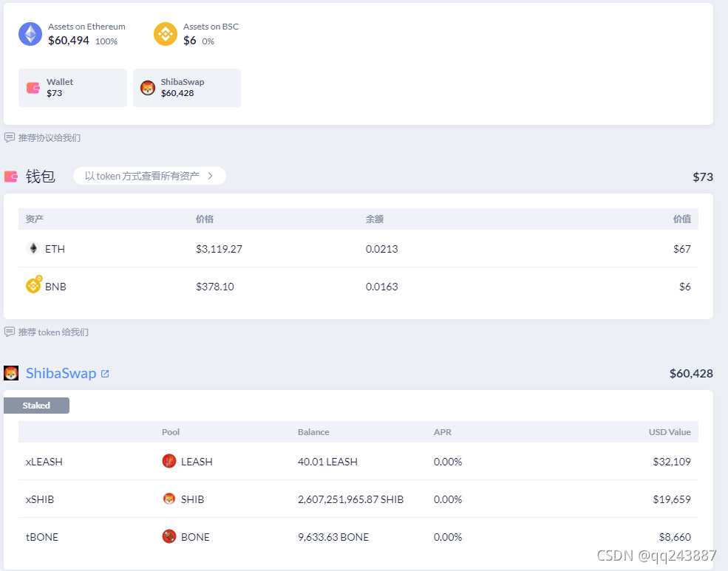This screenshot has height=571, width=728.
Task: Click the ETH token icon in wallet table
Action: (33, 249)
